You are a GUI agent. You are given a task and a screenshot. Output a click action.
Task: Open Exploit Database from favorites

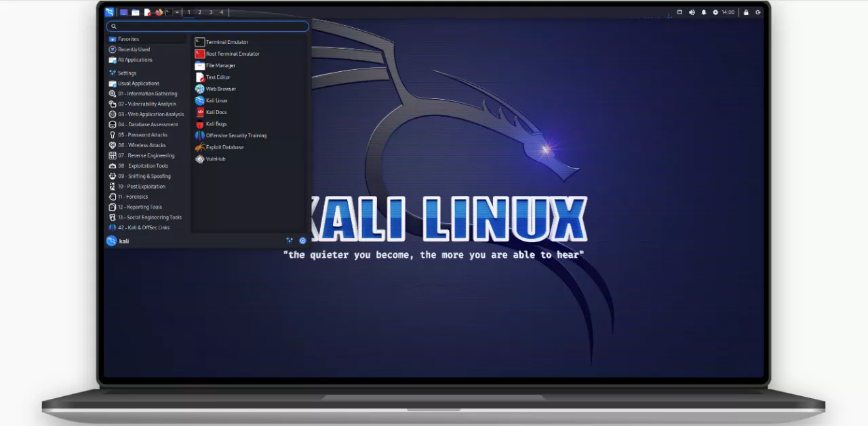tap(224, 147)
